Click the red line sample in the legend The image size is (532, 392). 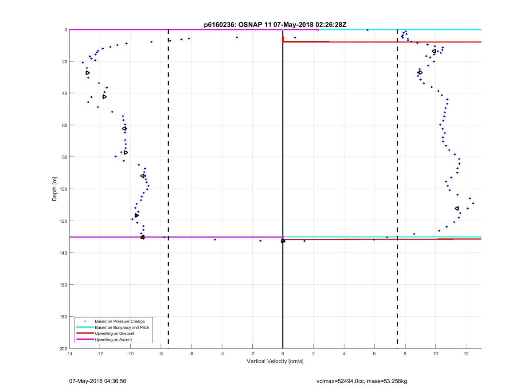pos(85,334)
